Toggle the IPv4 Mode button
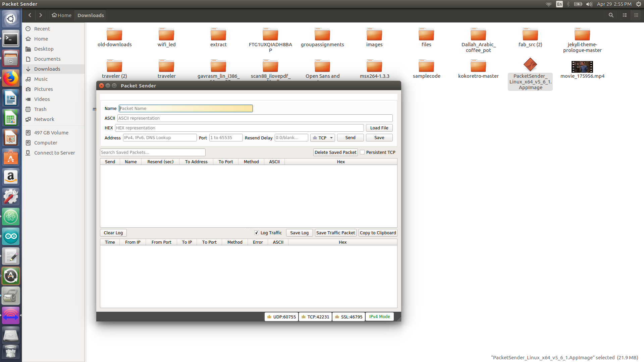 click(x=379, y=317)
